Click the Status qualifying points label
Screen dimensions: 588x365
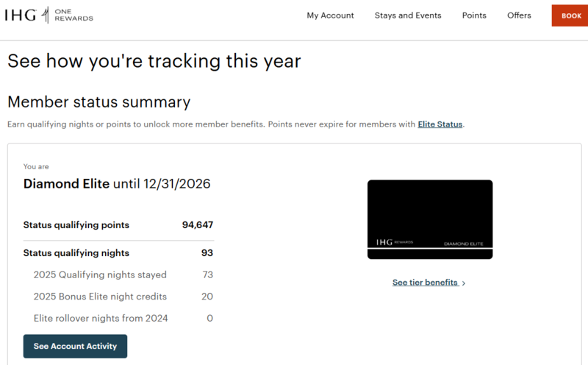[76, 225]
